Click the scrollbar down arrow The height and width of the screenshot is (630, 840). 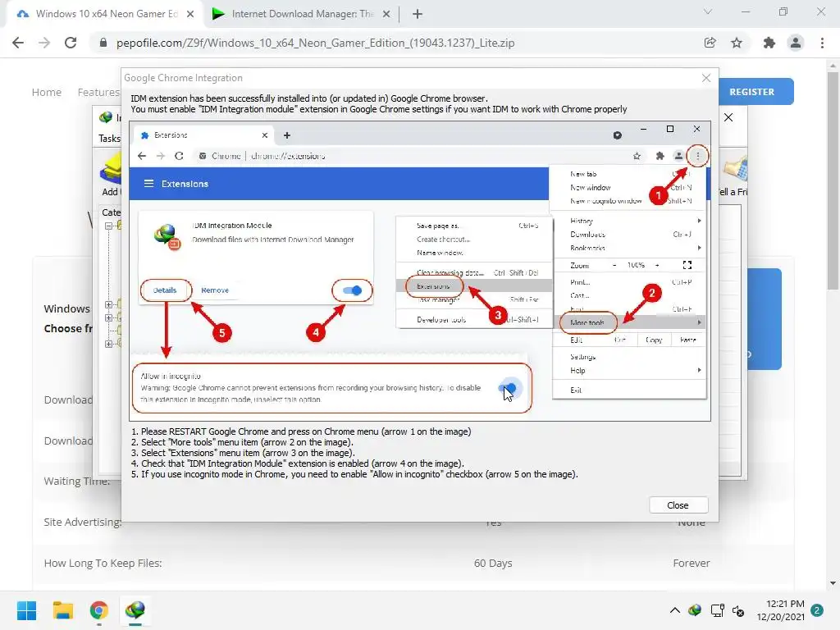(832, 583)
